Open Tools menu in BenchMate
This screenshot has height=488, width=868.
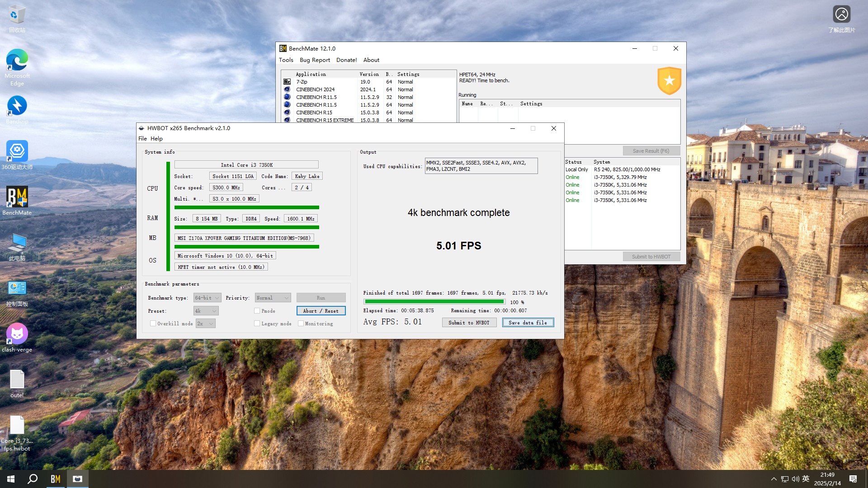coord(286,60)
